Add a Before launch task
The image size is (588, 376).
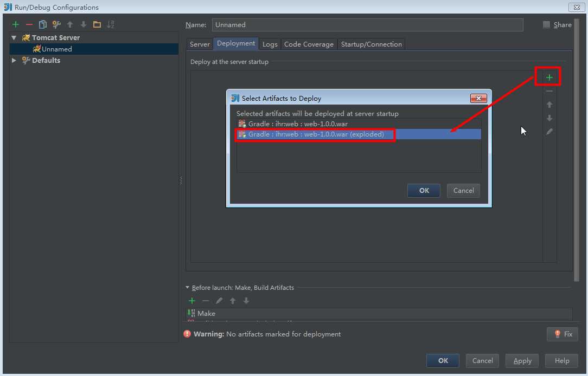click(191, 301)
